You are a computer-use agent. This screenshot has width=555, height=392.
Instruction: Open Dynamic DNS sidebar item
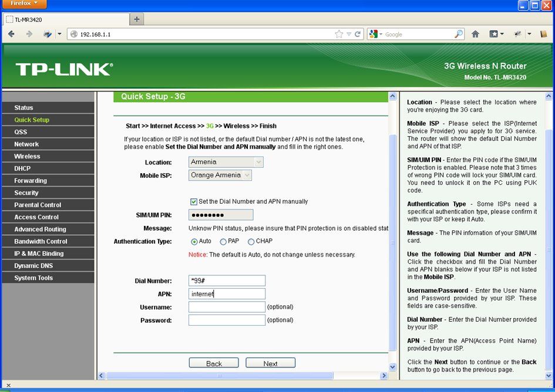click(48, 266)
